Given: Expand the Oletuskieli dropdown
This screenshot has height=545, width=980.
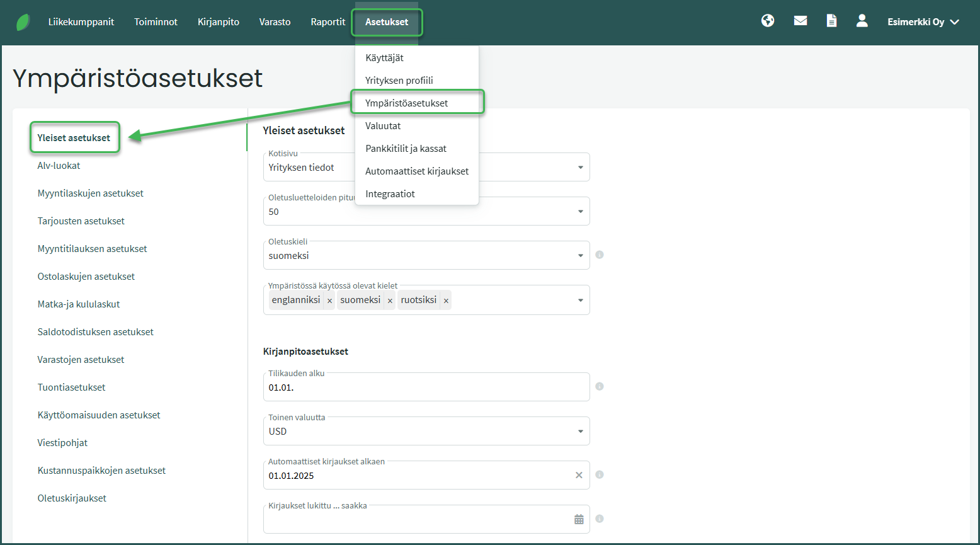Looking at the screenshot, I should pyautogui.click(x=580, y=256).
